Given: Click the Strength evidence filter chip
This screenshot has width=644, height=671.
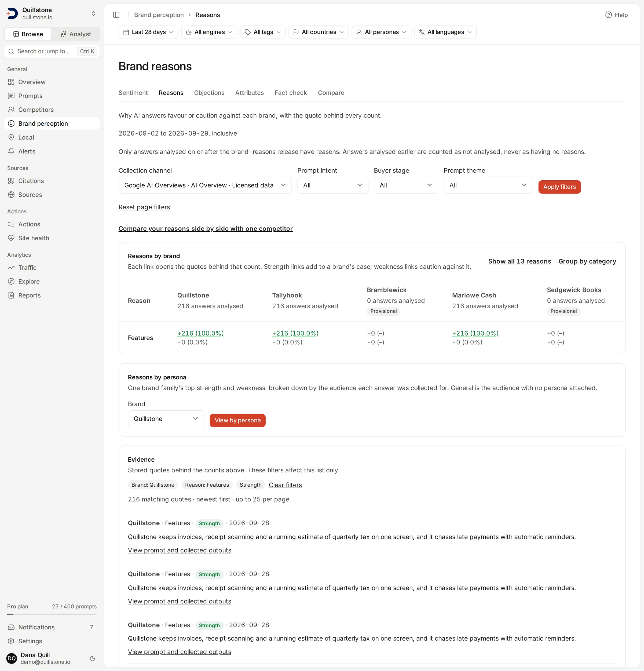Looking at the screenshot, I should click(x=250, y=485).
